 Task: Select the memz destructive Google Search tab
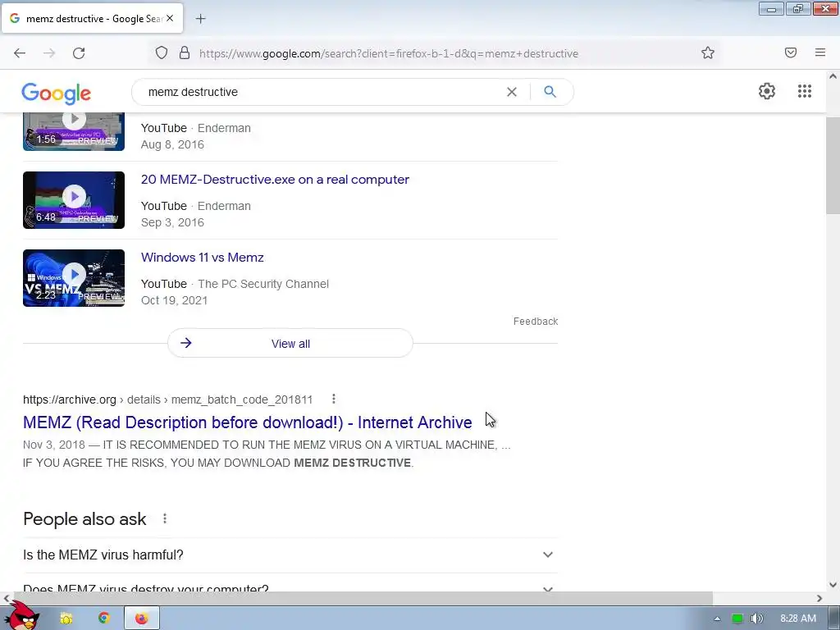pos(92,18)
